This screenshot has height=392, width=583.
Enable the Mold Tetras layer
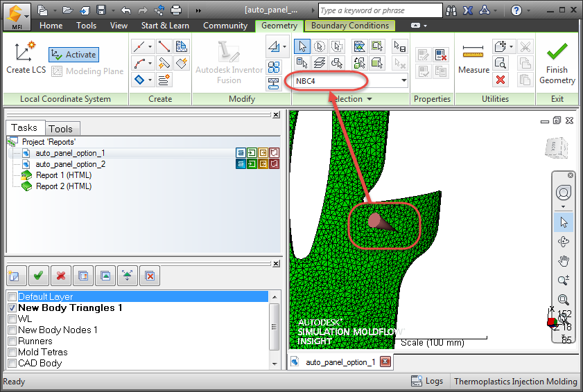tap(12, 352)
